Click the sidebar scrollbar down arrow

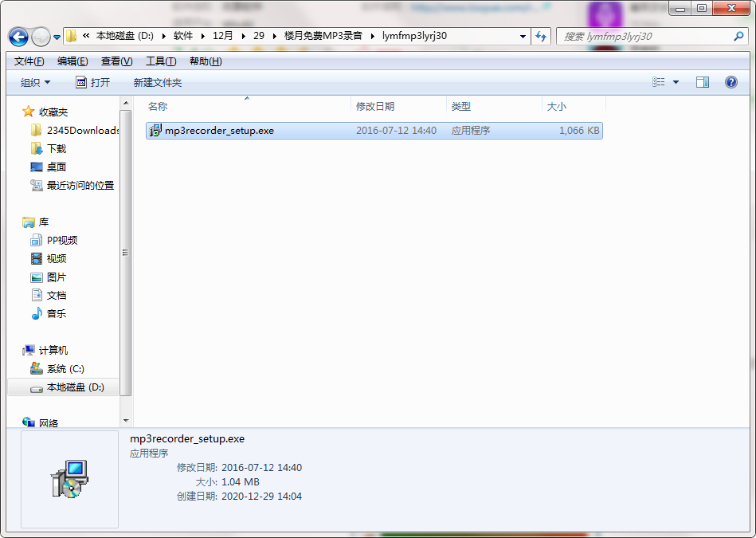point(126,421)
